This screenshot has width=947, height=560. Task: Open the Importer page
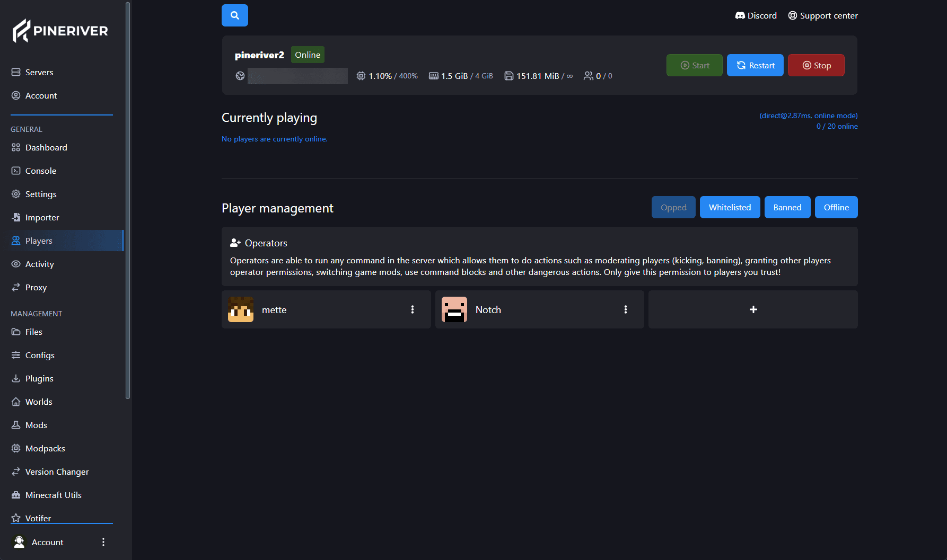pos(62,217)
